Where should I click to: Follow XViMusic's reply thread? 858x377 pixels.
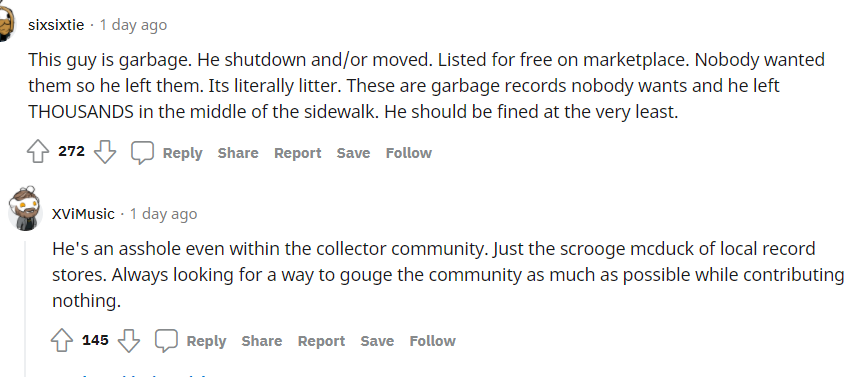coord(433,341)
